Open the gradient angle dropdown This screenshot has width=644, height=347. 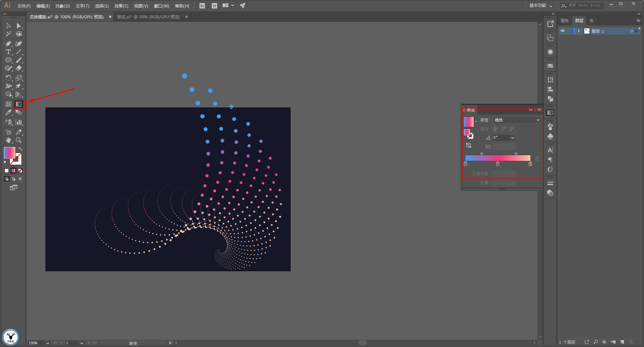(x=512, y=138)
